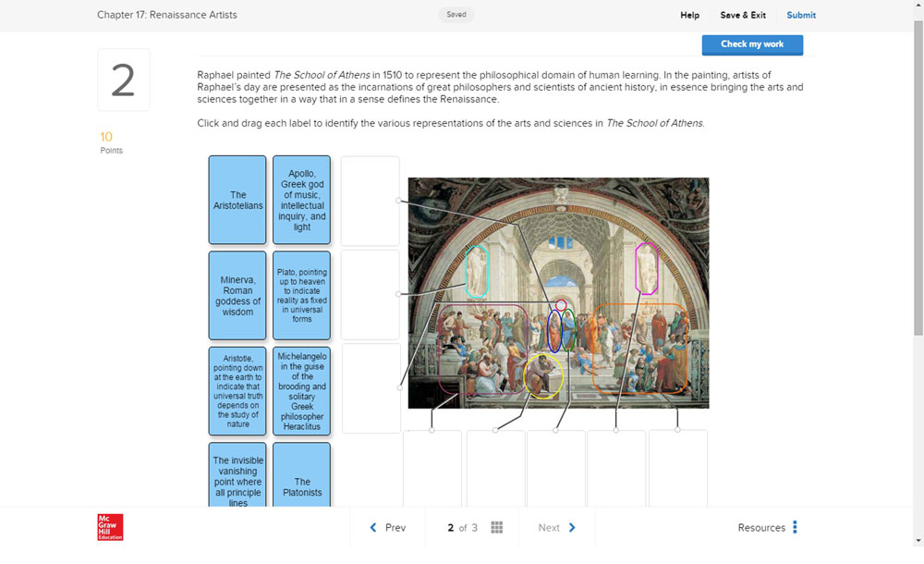Open the Help menu

pyautogui.click(x=689, y=16)
